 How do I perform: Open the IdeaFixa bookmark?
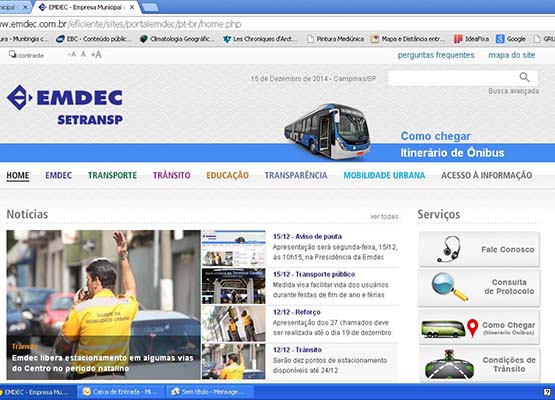click(x=471, y=39)
